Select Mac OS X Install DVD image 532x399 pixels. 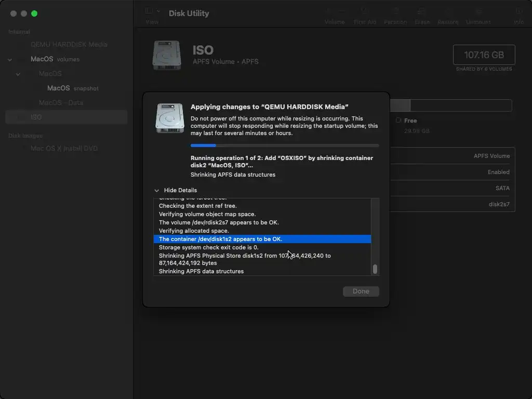pos(66,148)
